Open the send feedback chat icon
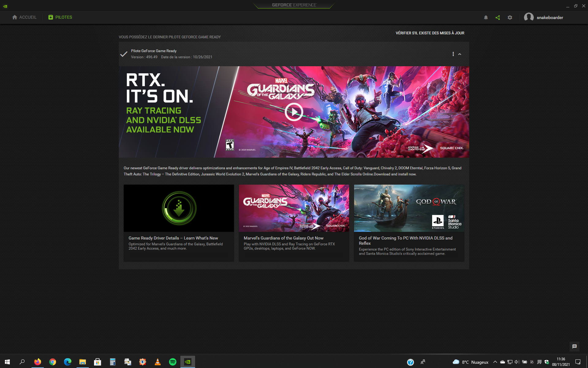The height and width of the screenshot is (368, 588). pos(575,346)
